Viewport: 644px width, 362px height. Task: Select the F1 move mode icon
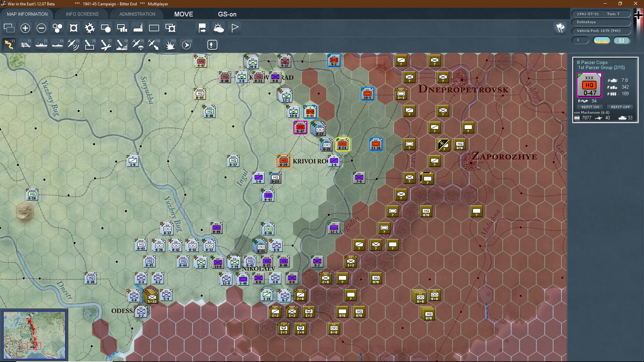click(x=9, y=45)
